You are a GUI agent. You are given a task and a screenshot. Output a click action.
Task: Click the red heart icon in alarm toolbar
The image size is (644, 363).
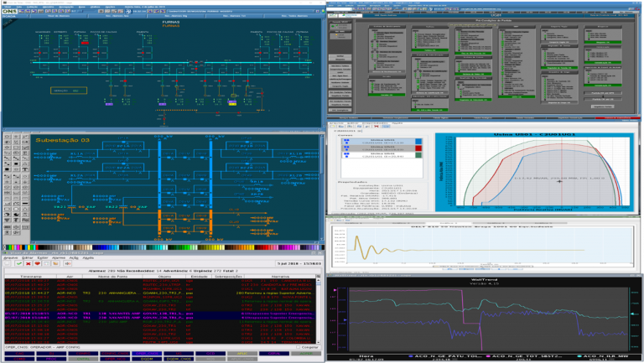pyautogui.click(x=39, y=263)
